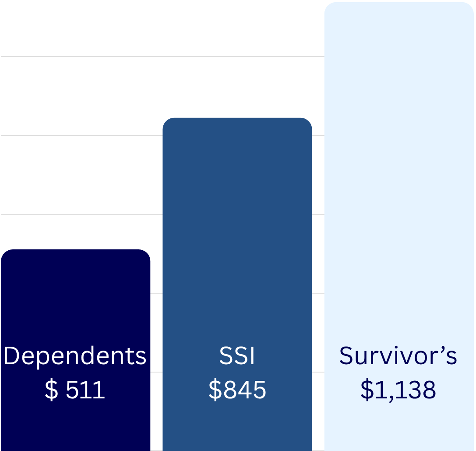The image size is (476, 451).
Task: Click the "Survivor's" text label
Action: (x=398, y=356)
